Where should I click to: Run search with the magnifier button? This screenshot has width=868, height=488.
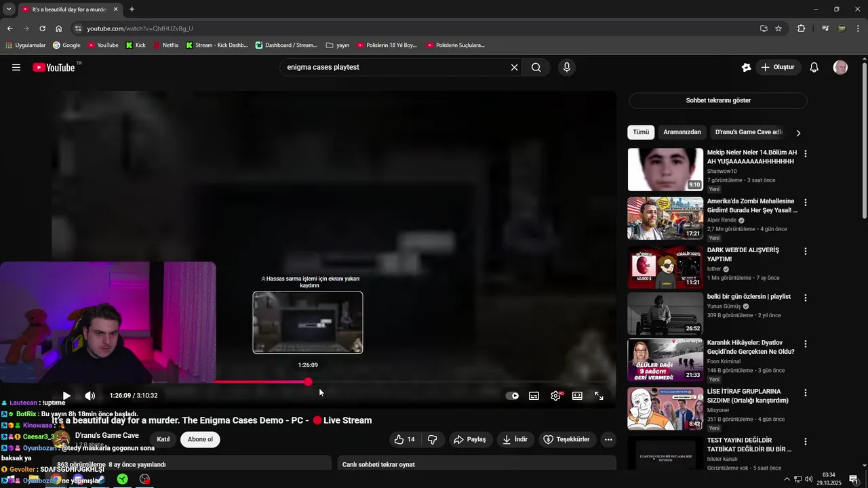(536, 67)
